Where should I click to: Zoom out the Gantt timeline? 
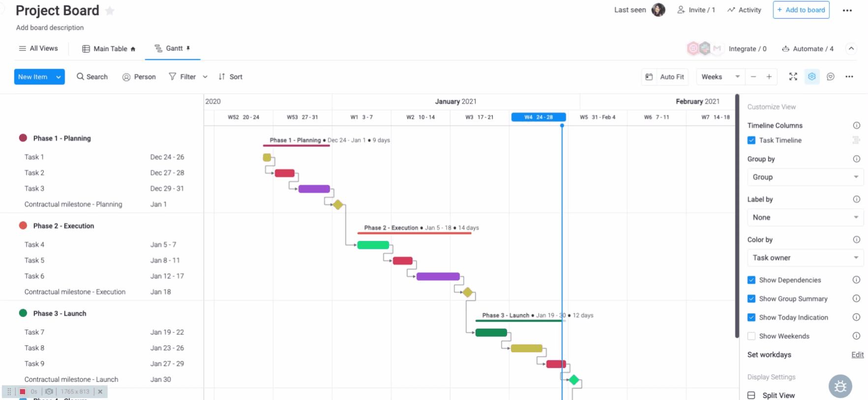click(753, 77)
